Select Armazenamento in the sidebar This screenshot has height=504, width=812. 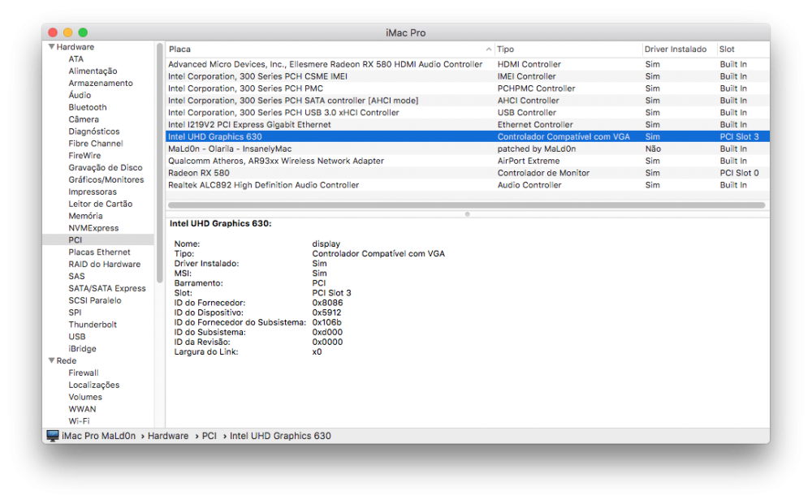click(101, 83)
